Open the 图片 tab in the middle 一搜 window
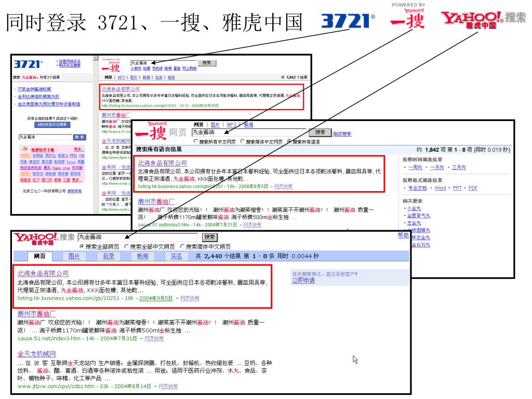Screen dimensions: 532x399 pyautogui.click(x=215, y=125)
